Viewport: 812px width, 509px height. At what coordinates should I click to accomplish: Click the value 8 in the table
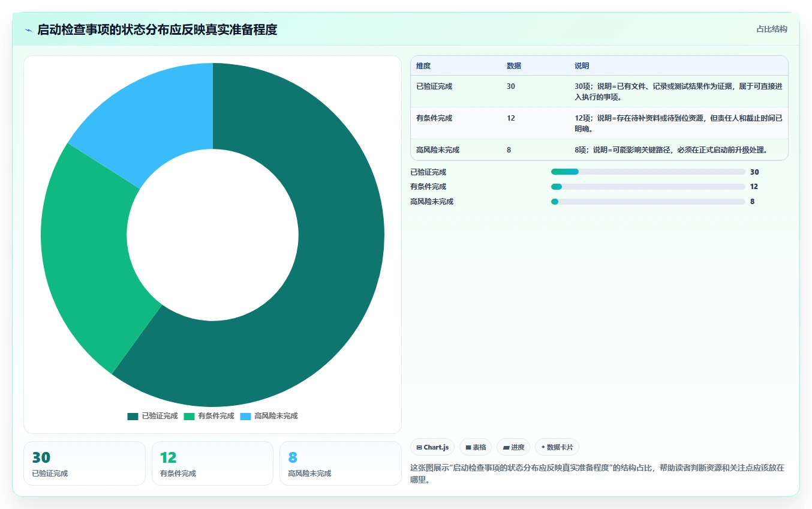click(509, 150)
